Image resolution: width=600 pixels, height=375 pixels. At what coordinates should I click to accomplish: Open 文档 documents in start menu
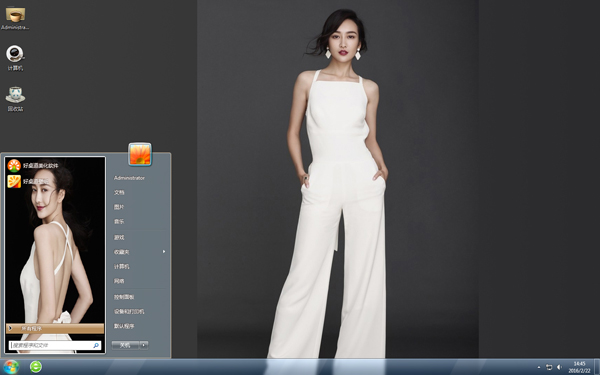[119, 192]
